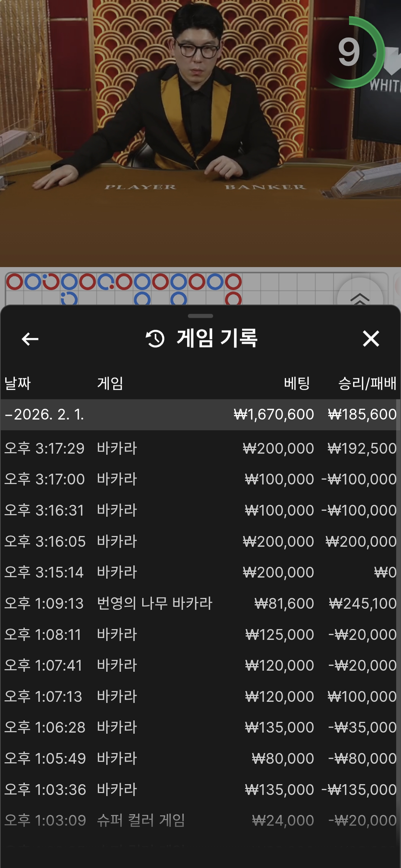Select the 오후 3:16:05 바카라 entry
The height and width of the screenshot is (868, 401).
pos(200,542)
